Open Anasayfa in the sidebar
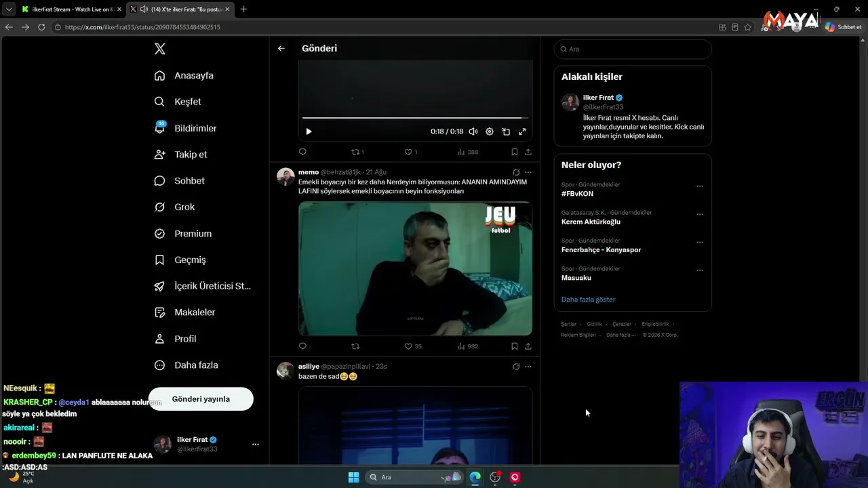 [x=184, y=75]
